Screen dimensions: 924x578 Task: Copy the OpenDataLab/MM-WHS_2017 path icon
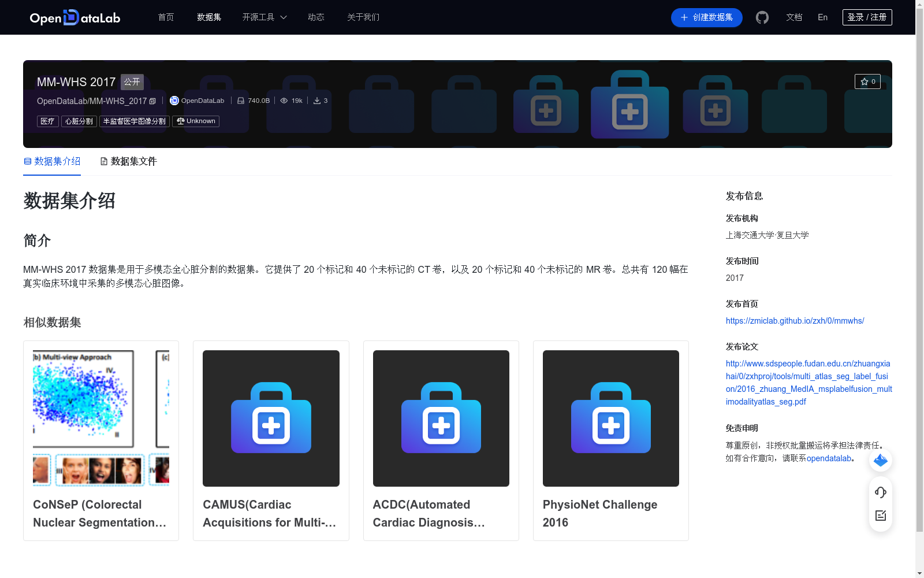[152, 101]
